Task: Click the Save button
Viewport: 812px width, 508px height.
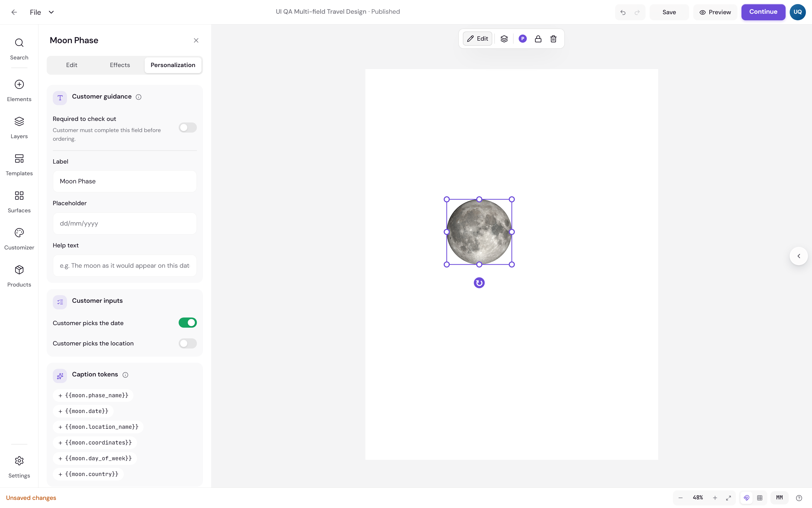Action: pos(669,12)
